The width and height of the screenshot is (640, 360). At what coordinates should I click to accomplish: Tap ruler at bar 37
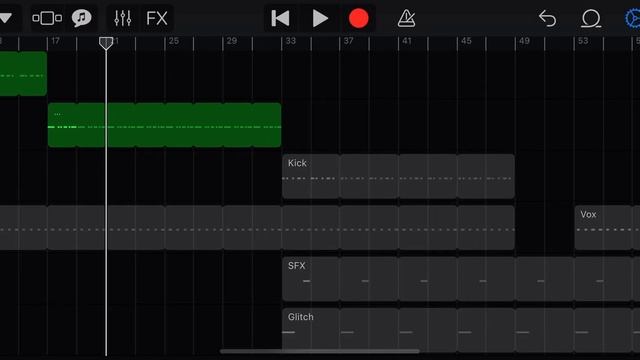349,41
